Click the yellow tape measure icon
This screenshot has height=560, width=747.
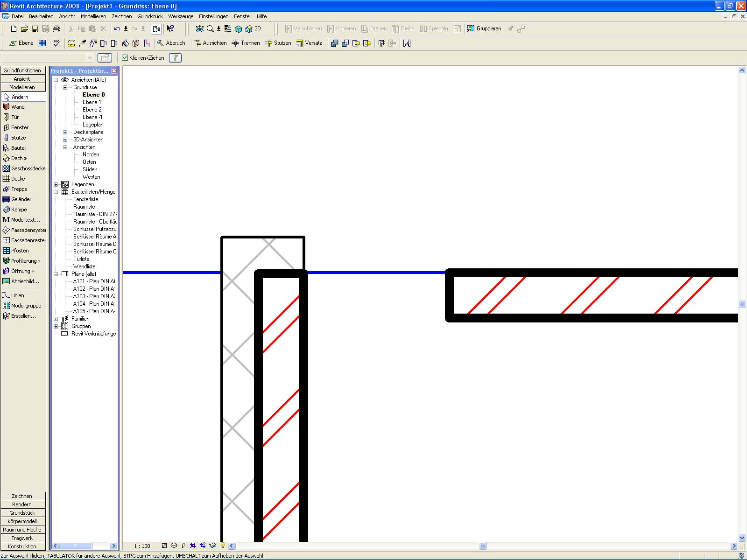(71, 43)
